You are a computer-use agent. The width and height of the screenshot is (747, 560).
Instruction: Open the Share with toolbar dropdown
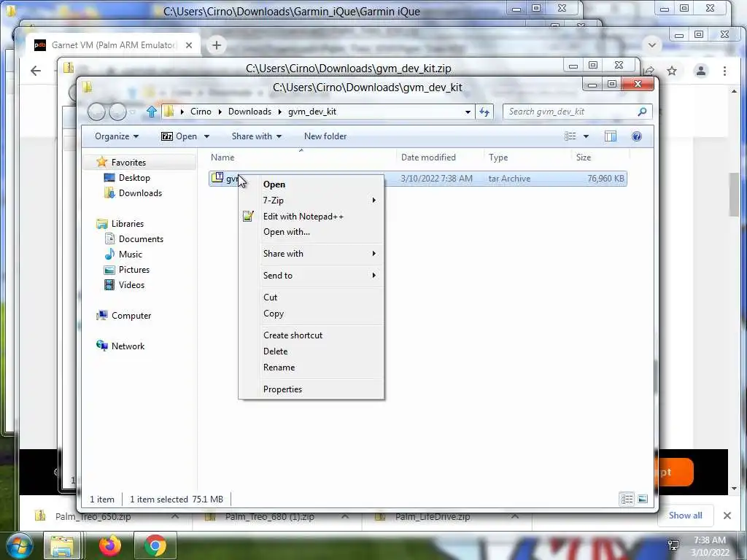tap(256, 136)
